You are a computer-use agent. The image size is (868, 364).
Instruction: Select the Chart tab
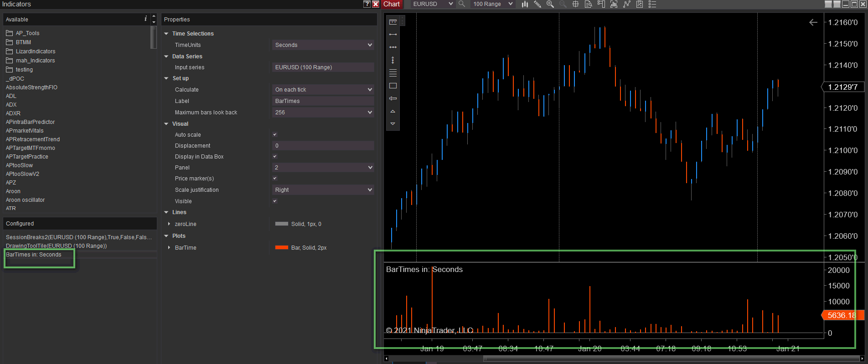[x=392, y=4]
